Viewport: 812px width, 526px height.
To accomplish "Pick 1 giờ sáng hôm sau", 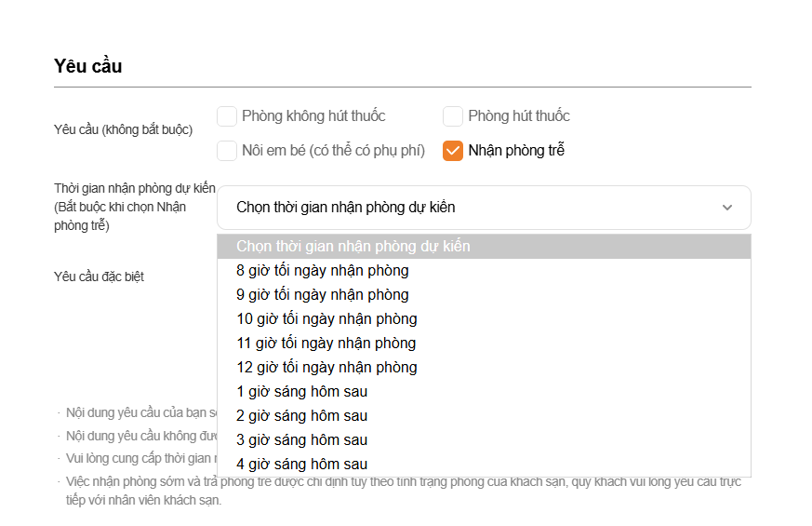I will tap(302, 392).
